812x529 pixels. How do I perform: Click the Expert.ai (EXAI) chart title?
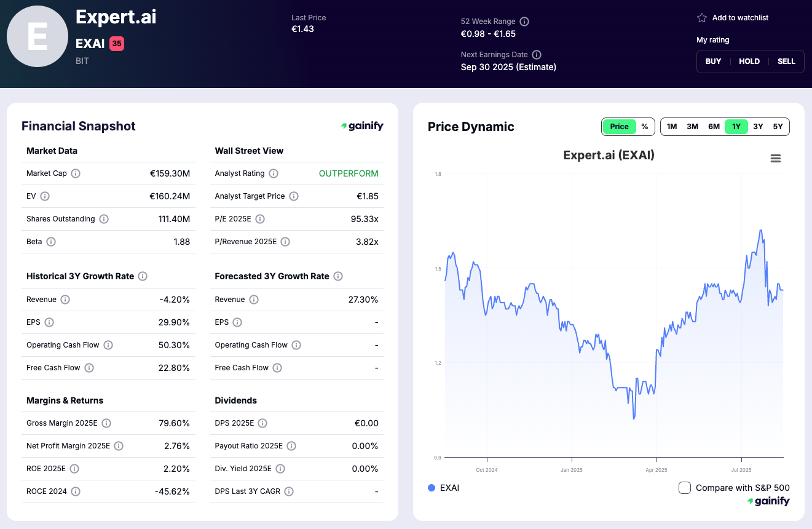[x=609, y=155]
